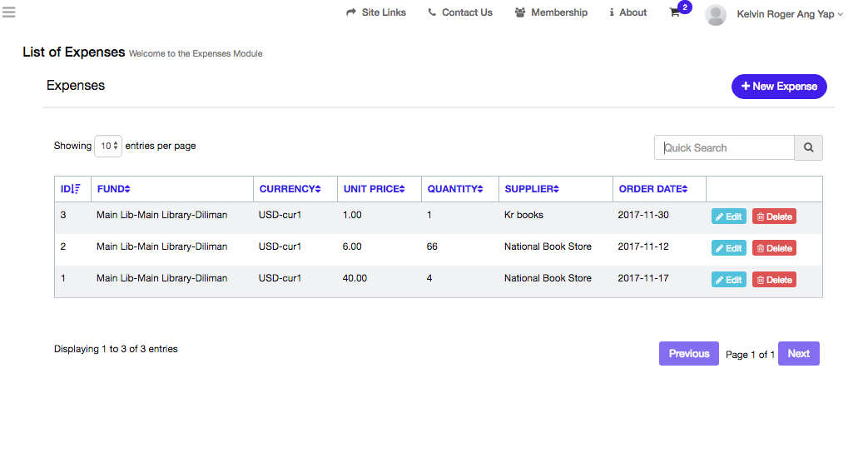This screenshot has height=458, width=868.
Task: Delete the Kr books expense row
Action: tap(774, 217)
